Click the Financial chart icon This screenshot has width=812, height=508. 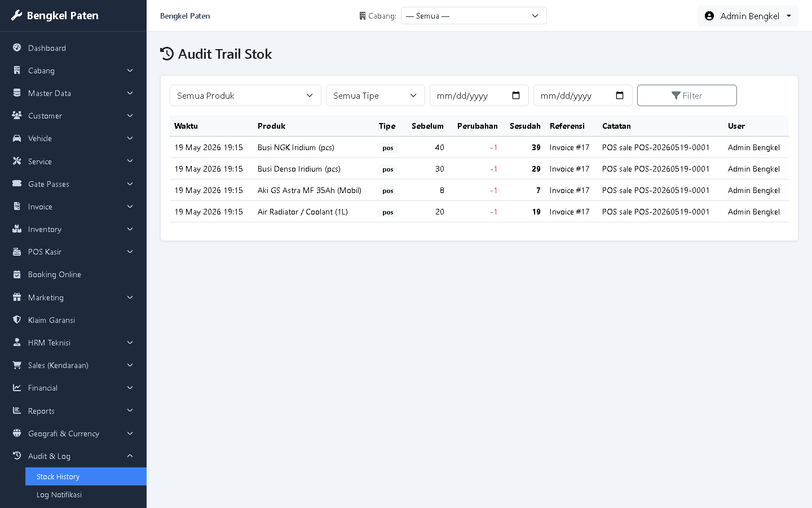(x=17, y=388)
